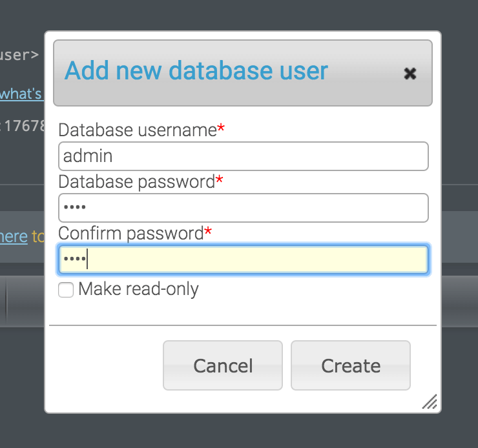This screenshot has height=448, width=478.
Task: Open the "what's" link behind the dialog
Action: pos(21,94)
